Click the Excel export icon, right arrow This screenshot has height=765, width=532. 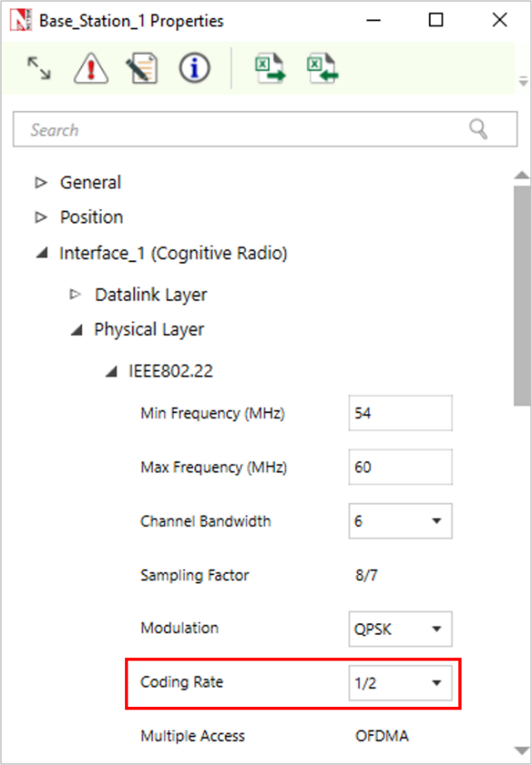click(x=269, y=70)
